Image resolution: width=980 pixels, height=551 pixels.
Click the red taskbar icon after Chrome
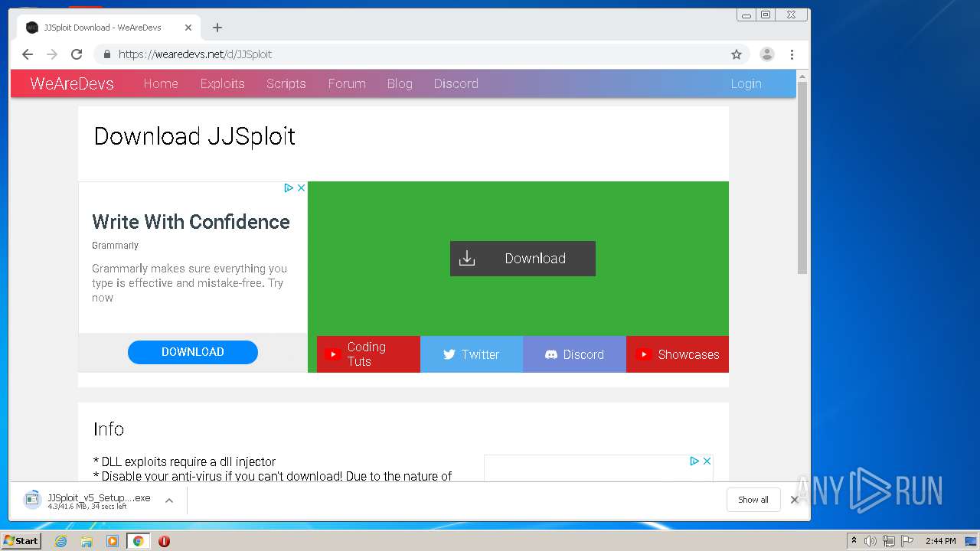click(x=164, y=541)
